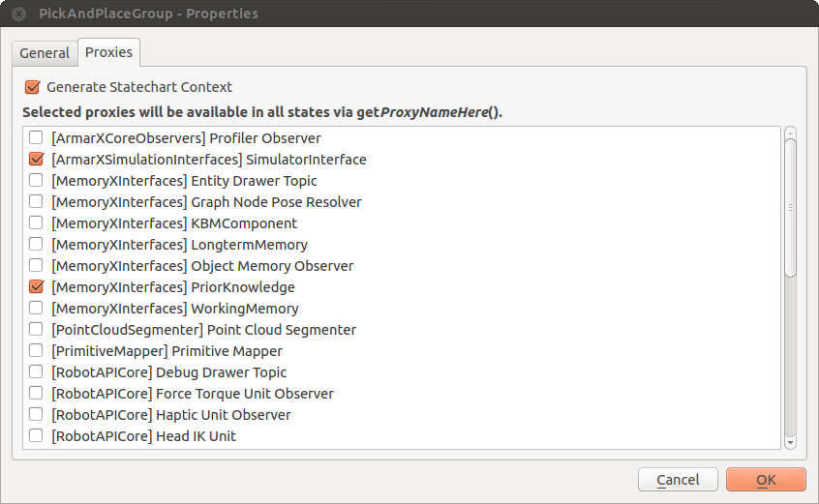This screenshot has height=504, width=819.
Task: Select the Proxies tab
Action: [108, 52]
